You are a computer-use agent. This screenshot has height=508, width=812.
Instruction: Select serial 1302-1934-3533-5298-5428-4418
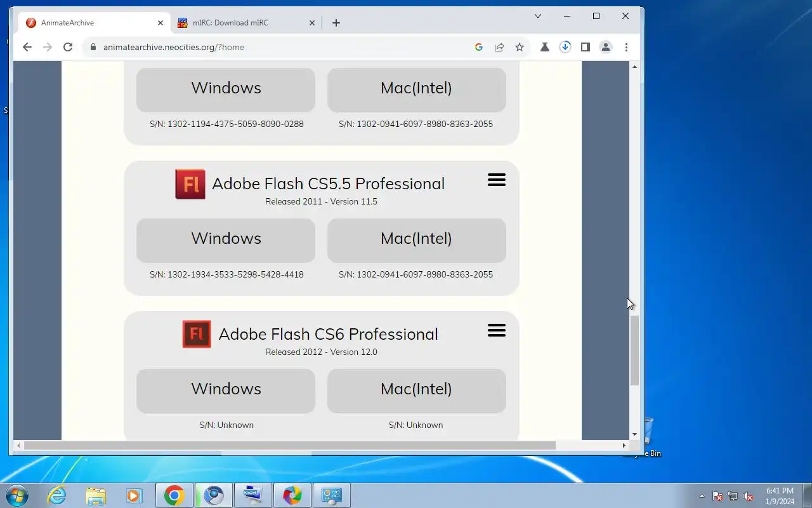click(x=235, y=274)
